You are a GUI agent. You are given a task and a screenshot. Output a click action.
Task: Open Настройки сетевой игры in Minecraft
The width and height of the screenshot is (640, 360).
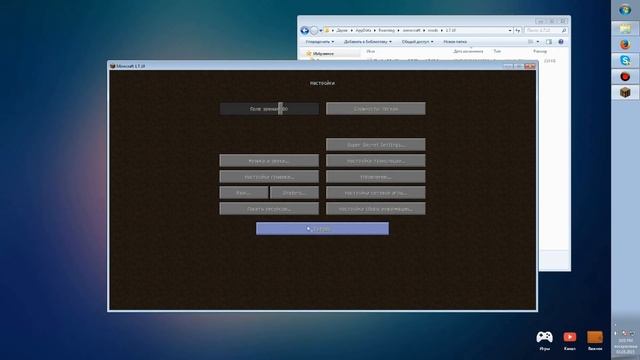click(376, 193)
